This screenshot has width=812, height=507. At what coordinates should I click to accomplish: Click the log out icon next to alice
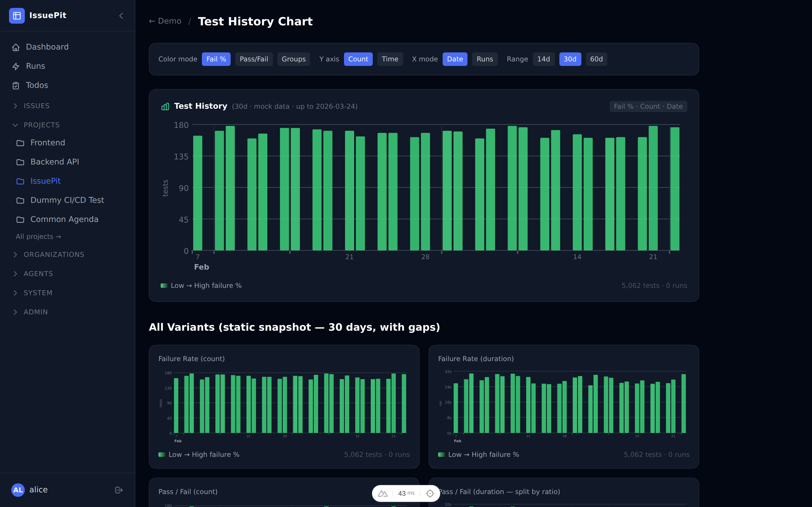119,490
